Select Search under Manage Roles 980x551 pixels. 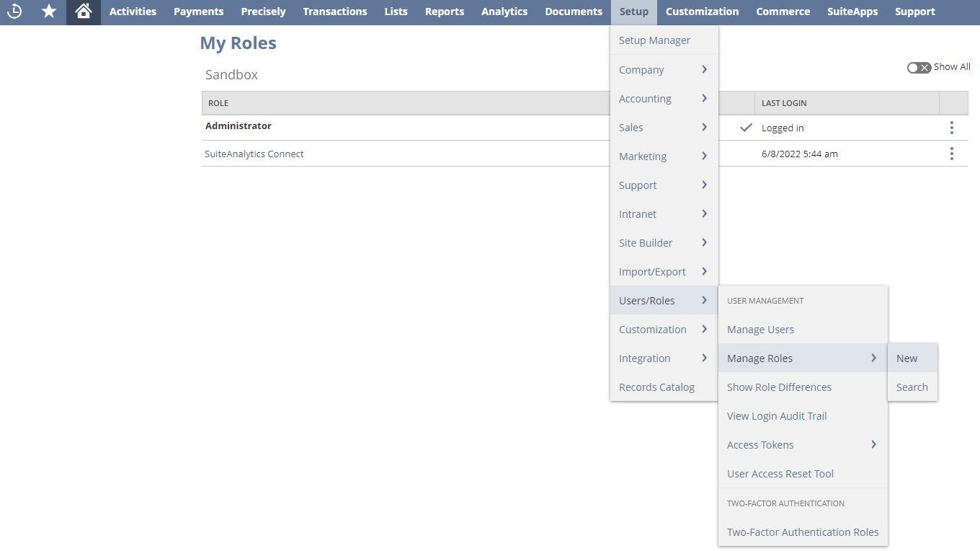[x=912, y=387]
